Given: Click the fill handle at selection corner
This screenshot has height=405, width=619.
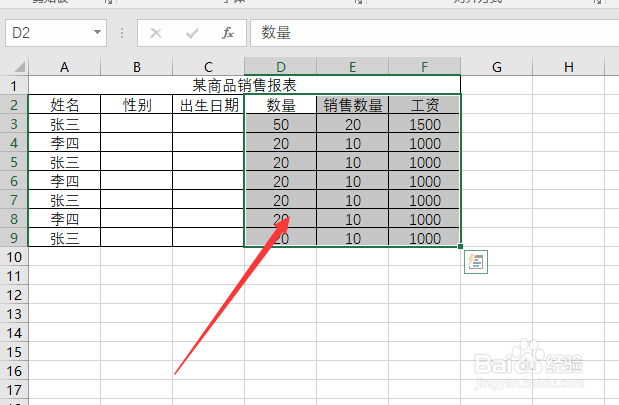Looking at the screenshot, I should [x=460, y=246].
